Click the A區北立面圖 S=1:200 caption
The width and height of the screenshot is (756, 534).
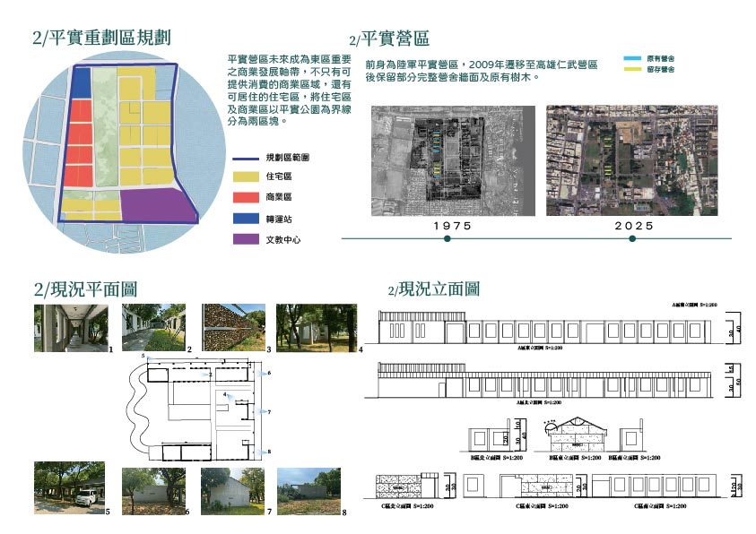(539, 402)
